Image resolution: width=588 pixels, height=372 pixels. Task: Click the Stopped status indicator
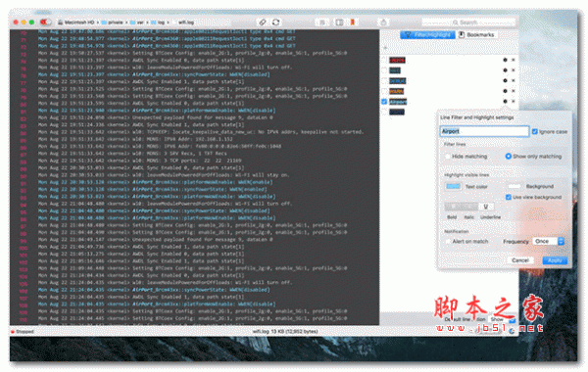(23, 332)
